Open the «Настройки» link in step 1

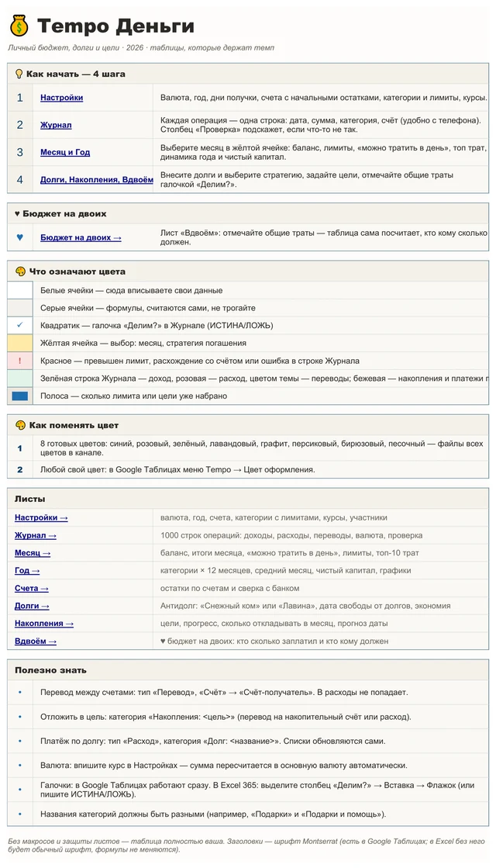pos(61,98)
